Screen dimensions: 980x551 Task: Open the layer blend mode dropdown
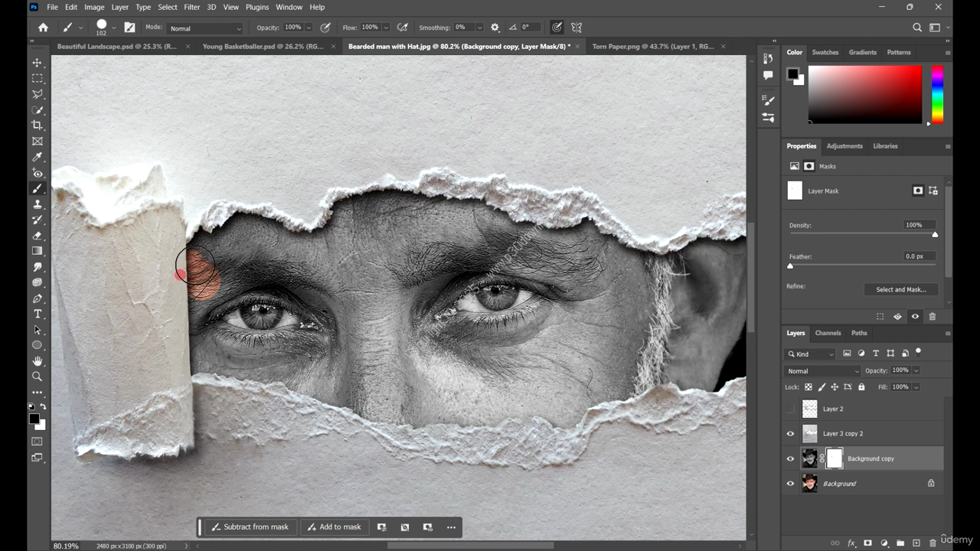coord(822,371)
